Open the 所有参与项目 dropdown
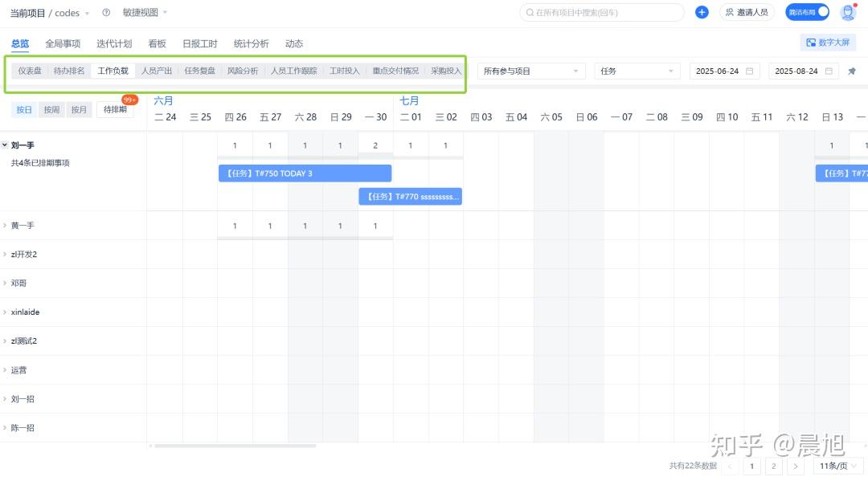The image size is (868, 481). (x=530, y=71)
